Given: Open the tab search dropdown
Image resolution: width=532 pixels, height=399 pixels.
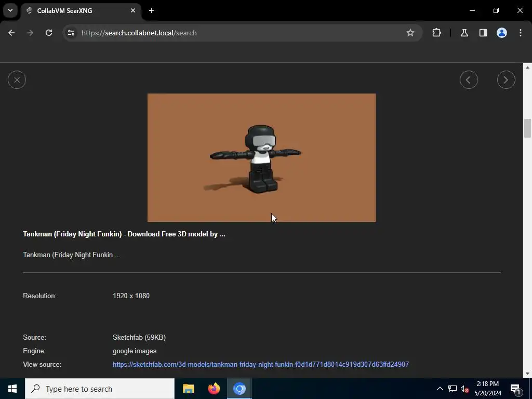Looking at the screenshot, I should coord(10,10).
